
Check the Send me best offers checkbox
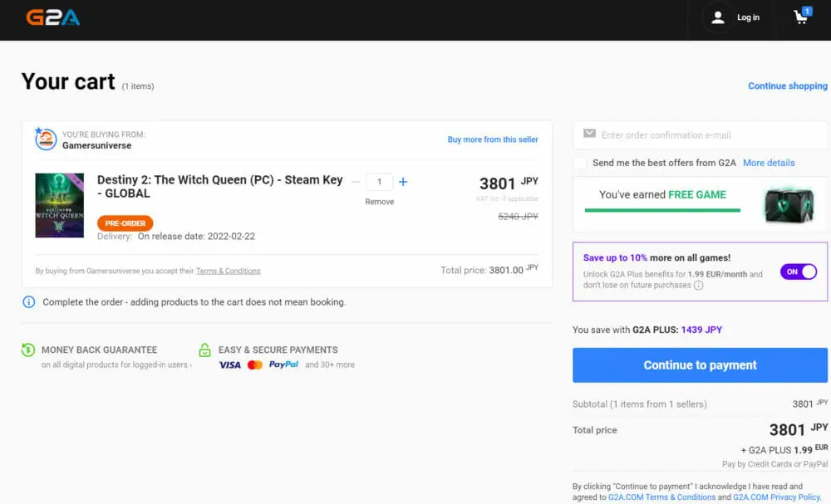(x=580, y=163)
